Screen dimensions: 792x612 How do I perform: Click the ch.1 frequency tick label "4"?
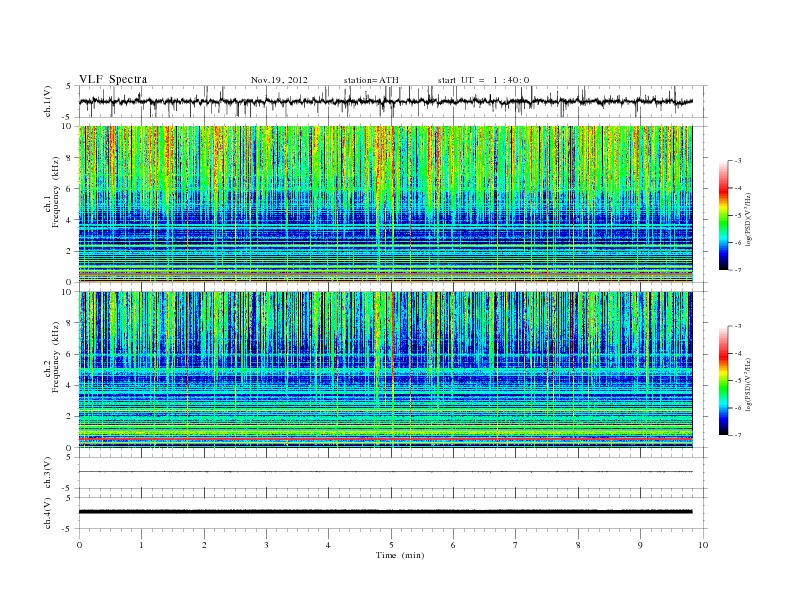(x=70, y=220)
